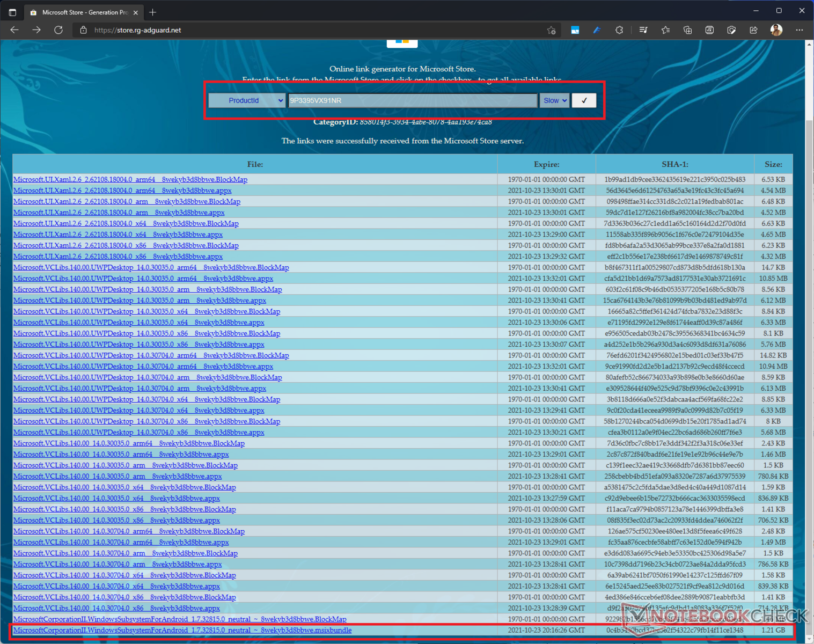814x644 pixels.
Task: Download WindowsSubsystemForAndroid msixbundle link
Action: tap(182, 631)
